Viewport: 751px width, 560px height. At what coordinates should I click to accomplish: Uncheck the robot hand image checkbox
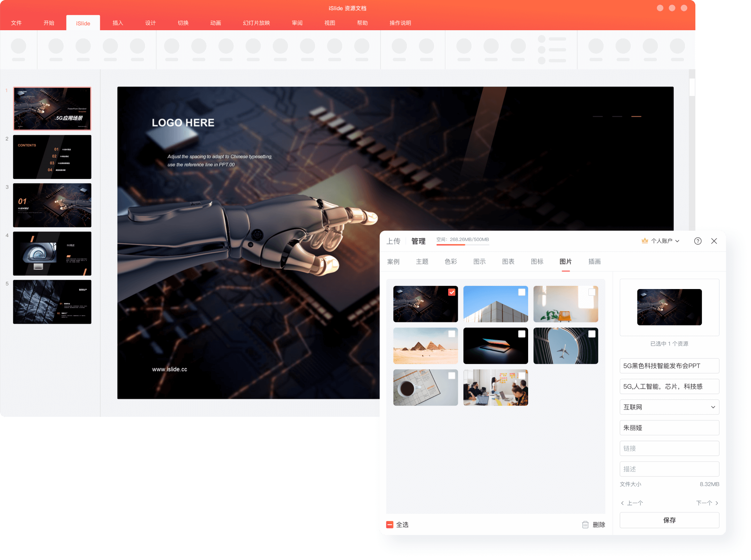(452, 292)
